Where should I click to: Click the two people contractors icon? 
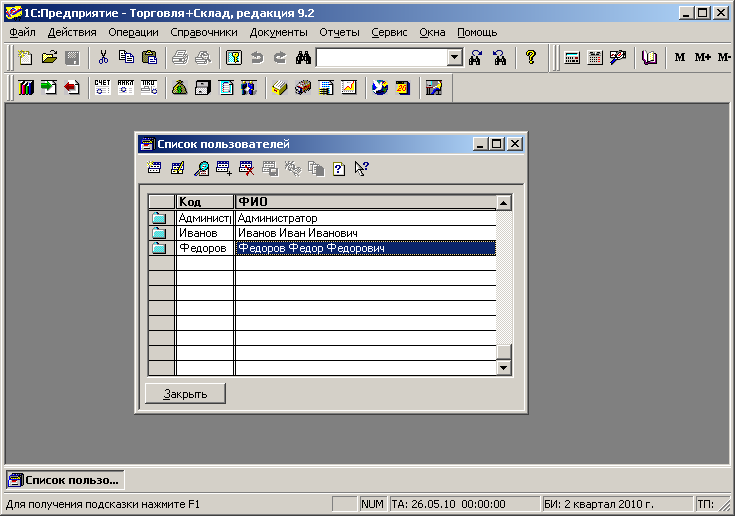tap(249, 88)
